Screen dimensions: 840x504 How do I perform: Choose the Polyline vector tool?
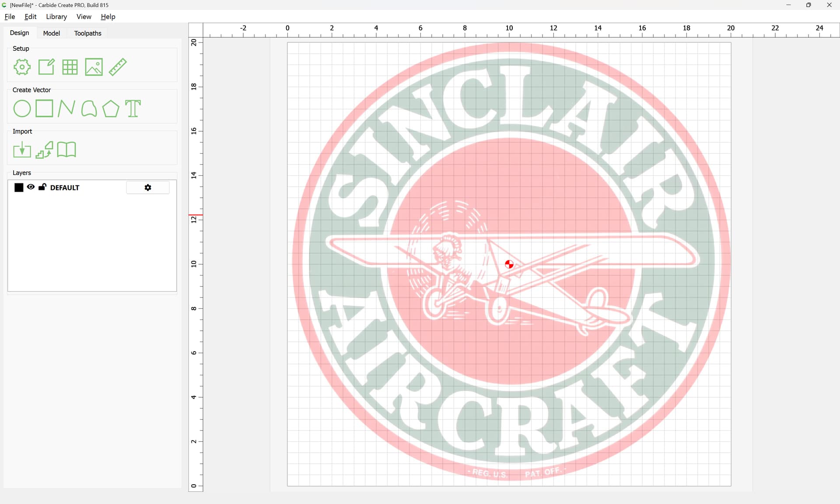coord(66,108)
